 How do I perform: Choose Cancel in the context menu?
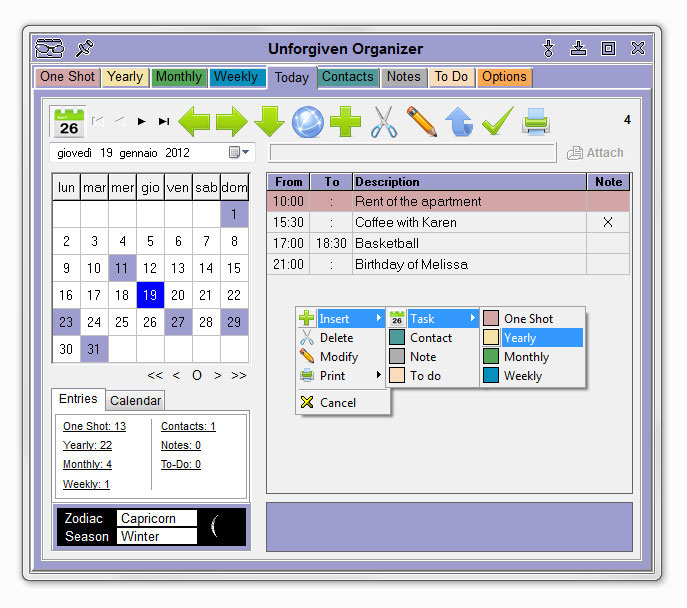pos(337,403)
